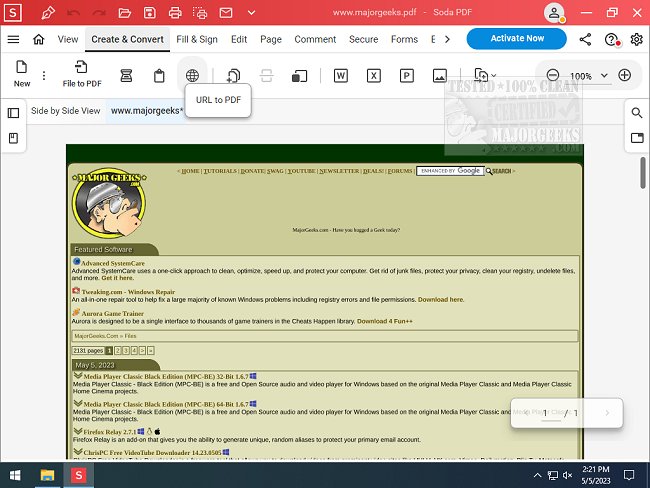This screenshot has height=488, width=650.
Task: Open the search magnifier on right sidebar
Action: point(637,113)
